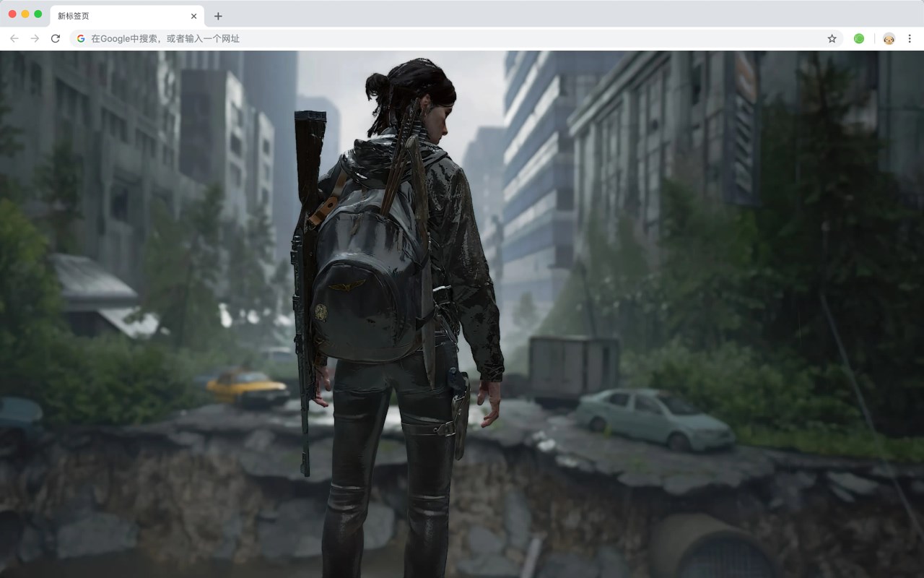Minimize the window with the yellow traffic light

tap(25, 12)
